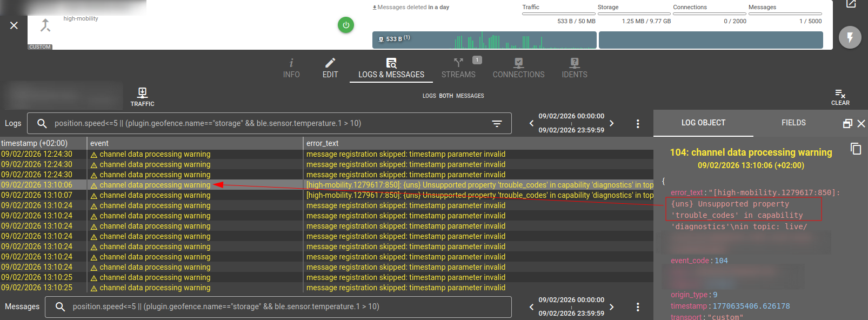Open Messages three-dot options menu

coord(638,307)
